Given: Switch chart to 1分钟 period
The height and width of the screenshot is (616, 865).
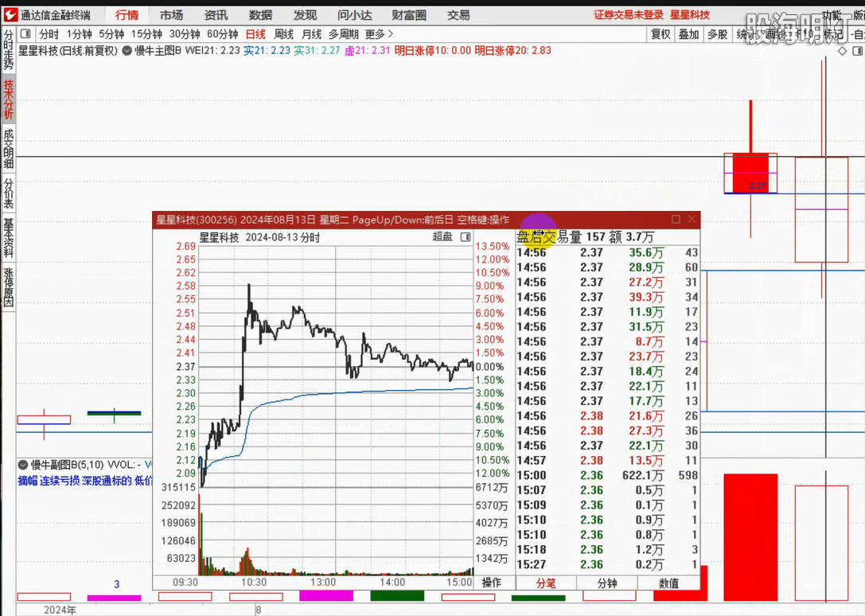Looking at the screenshot, I should tap(79, 34).
